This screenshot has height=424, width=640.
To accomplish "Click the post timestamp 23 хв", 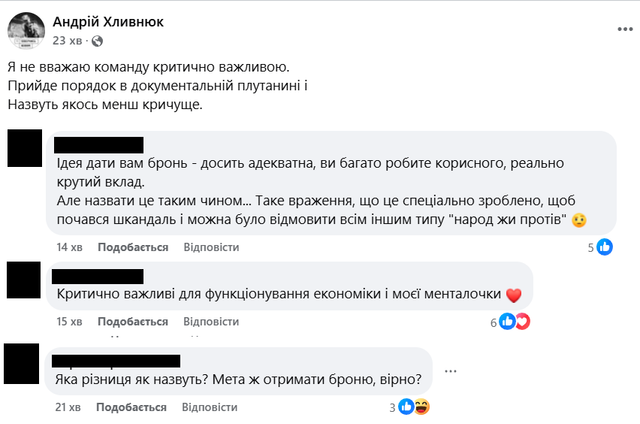I will click(x=66, y=40).
